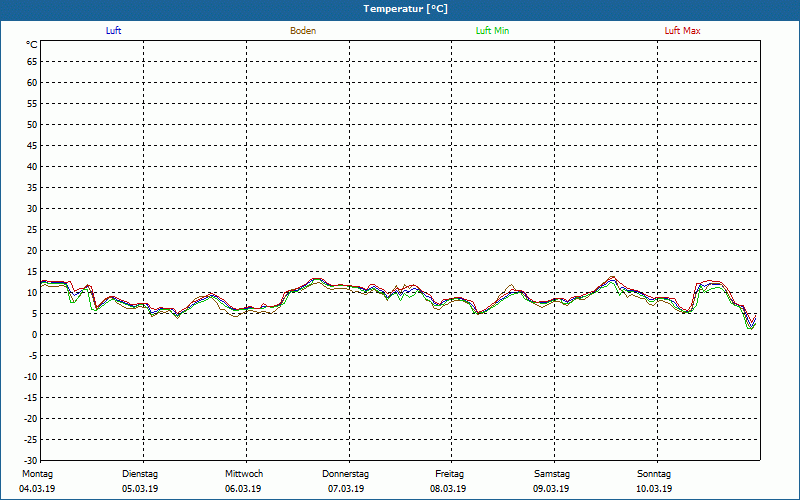Click the date 05.03.19
Screen dimensions: 800x500
click(x=140, y=489)
